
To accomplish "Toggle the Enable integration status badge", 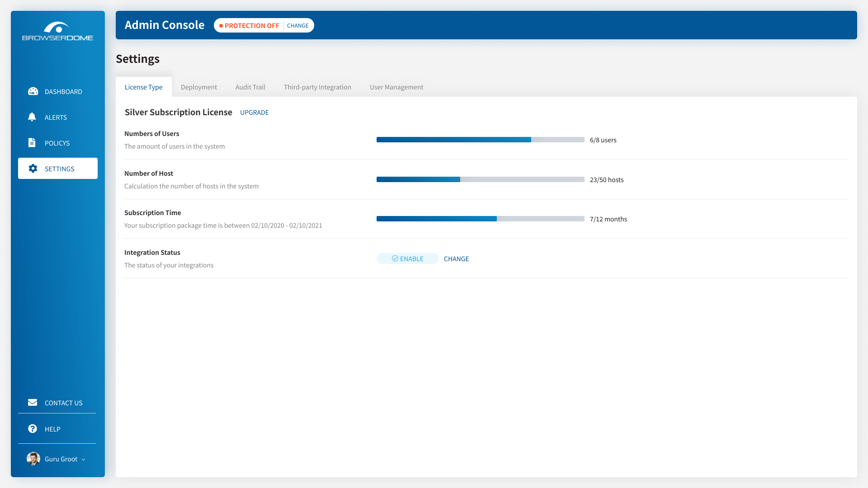I will pyautogui.click(x=407, y=258).
